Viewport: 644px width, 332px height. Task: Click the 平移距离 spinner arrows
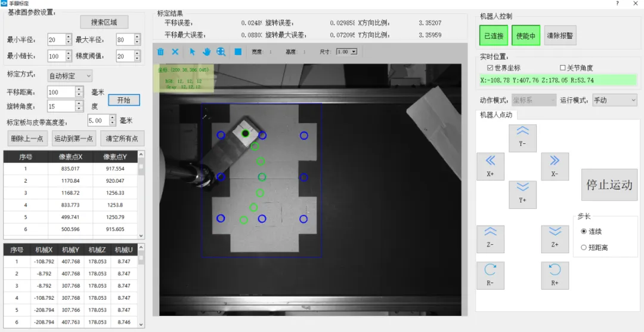coord(79,91)
